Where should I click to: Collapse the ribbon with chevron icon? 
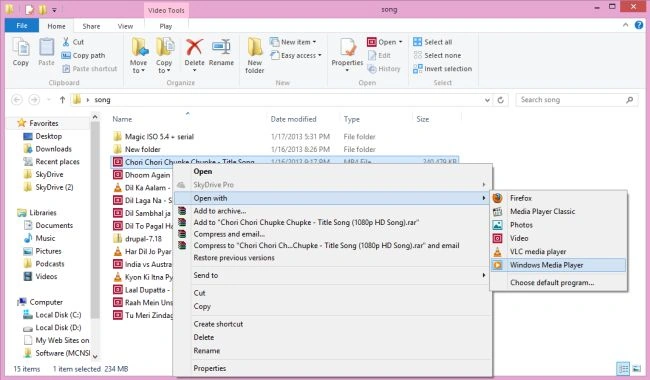click(x=625, y=25)
